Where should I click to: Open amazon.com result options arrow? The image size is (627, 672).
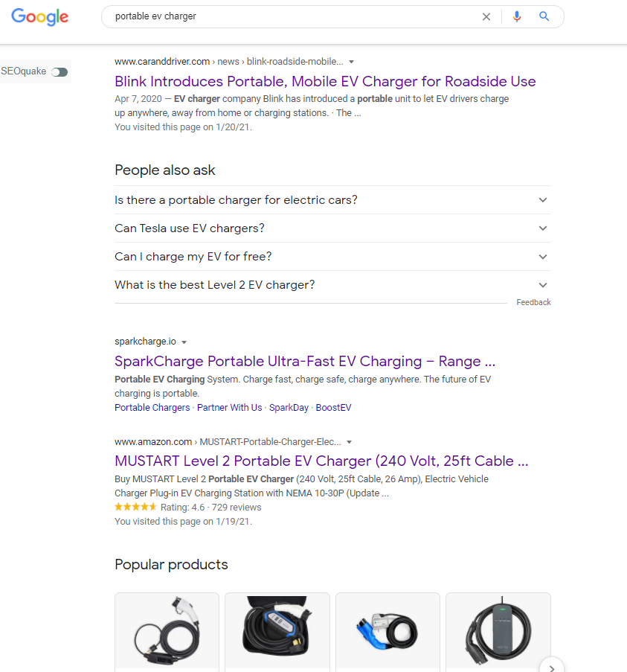349,442
